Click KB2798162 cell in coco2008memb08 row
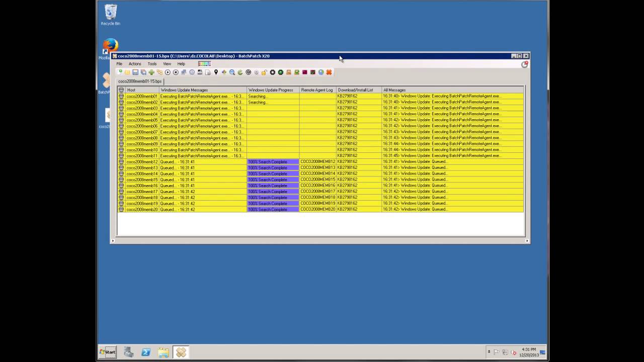The image size is (644, 362). [x=359, y=138]
